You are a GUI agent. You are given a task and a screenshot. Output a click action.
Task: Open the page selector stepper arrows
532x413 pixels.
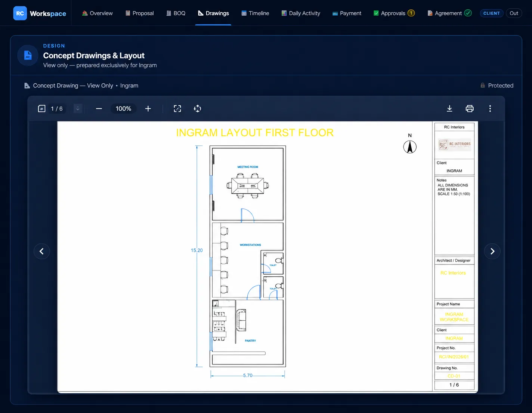pyautogui.click(x=78, y=109)
